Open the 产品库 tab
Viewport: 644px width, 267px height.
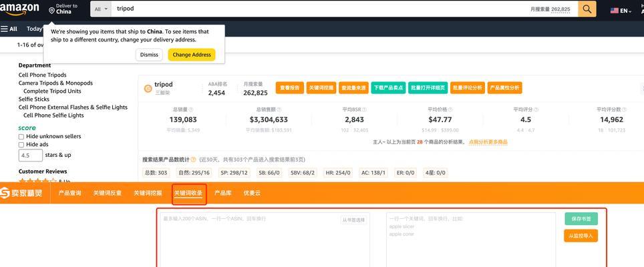[x=223, y=193]
